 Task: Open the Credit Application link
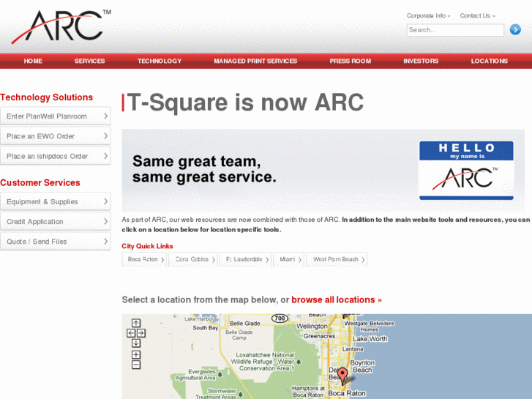click(x=56, y=222)
